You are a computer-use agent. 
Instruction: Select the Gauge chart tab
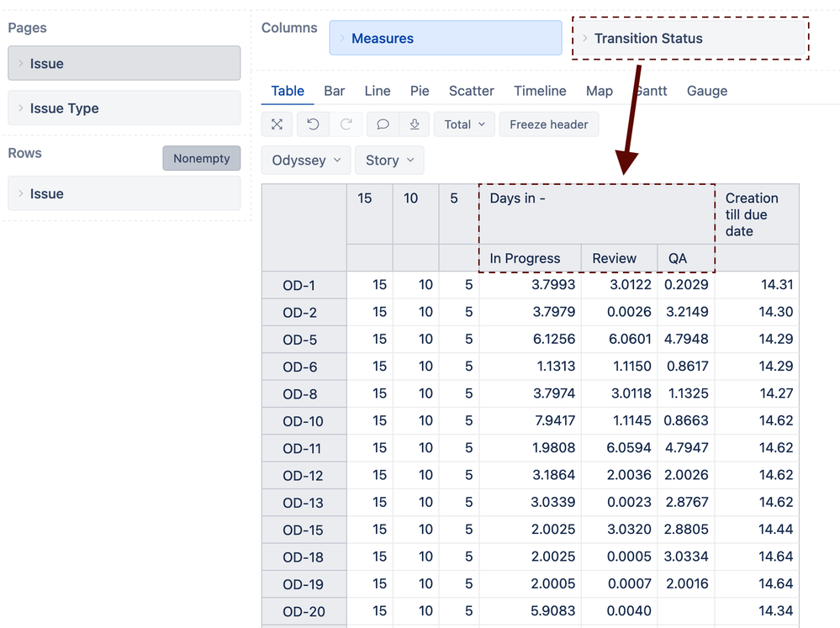706,91
